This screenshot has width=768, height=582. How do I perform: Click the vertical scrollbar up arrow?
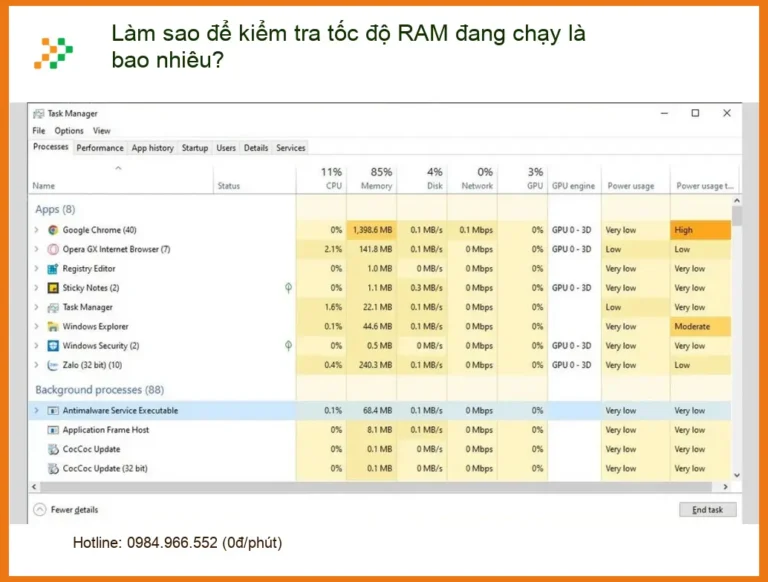click(736, 200)
